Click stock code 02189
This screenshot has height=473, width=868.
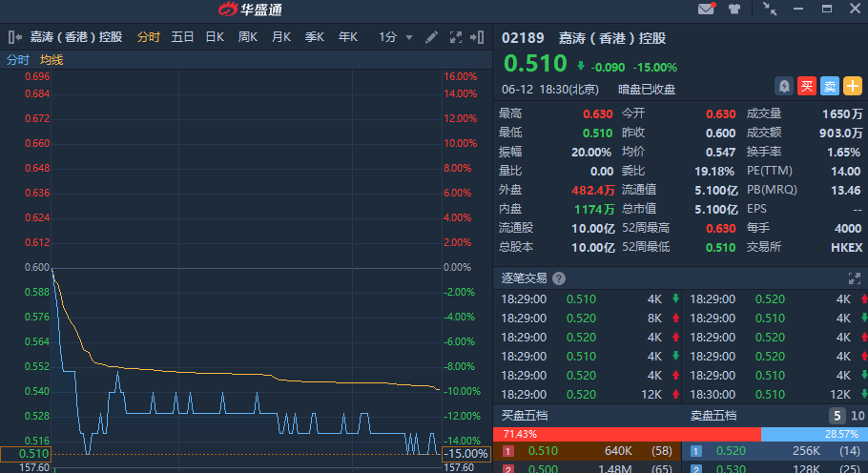click(x=523, y=38)
